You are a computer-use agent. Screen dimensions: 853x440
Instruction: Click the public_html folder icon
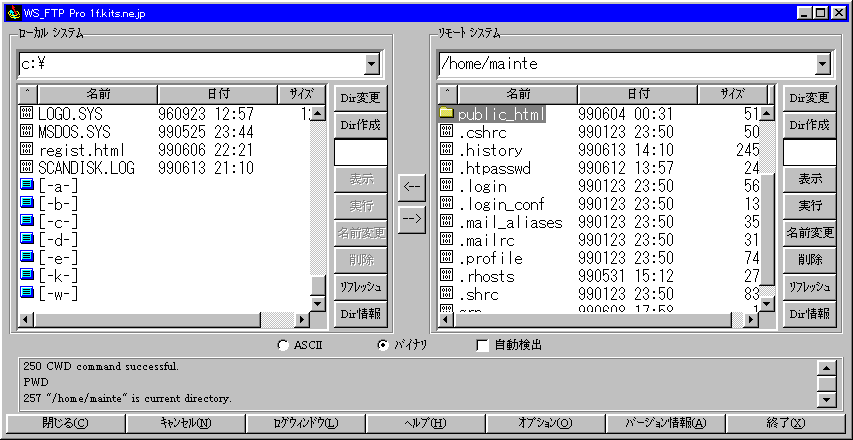(446, 113)
